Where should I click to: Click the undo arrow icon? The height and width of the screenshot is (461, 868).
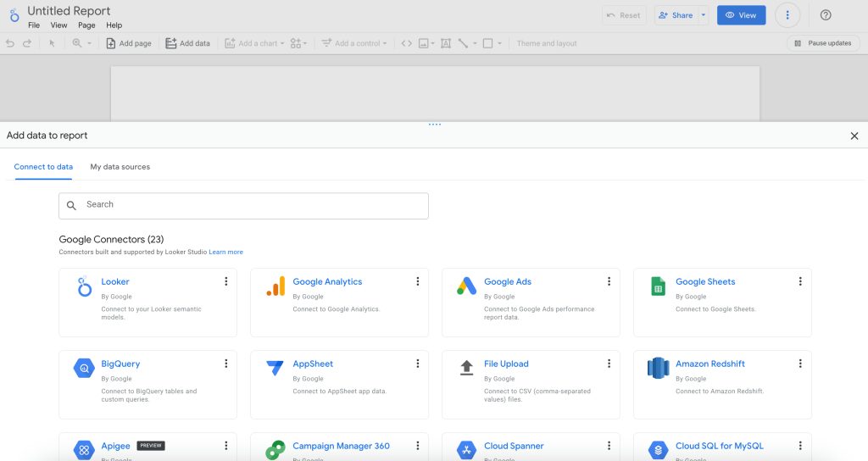[10, 43]
